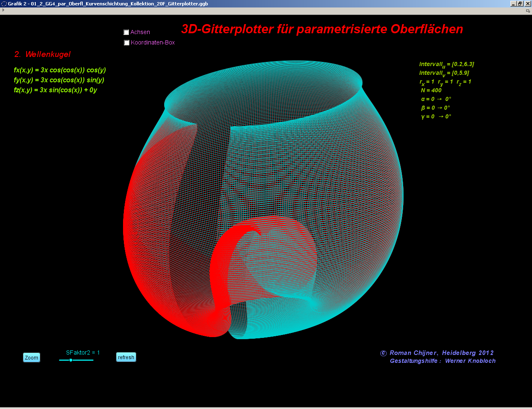532x409 pixels.
Task: Minimize the Grafik 2 window
Action: click(513, 4)
